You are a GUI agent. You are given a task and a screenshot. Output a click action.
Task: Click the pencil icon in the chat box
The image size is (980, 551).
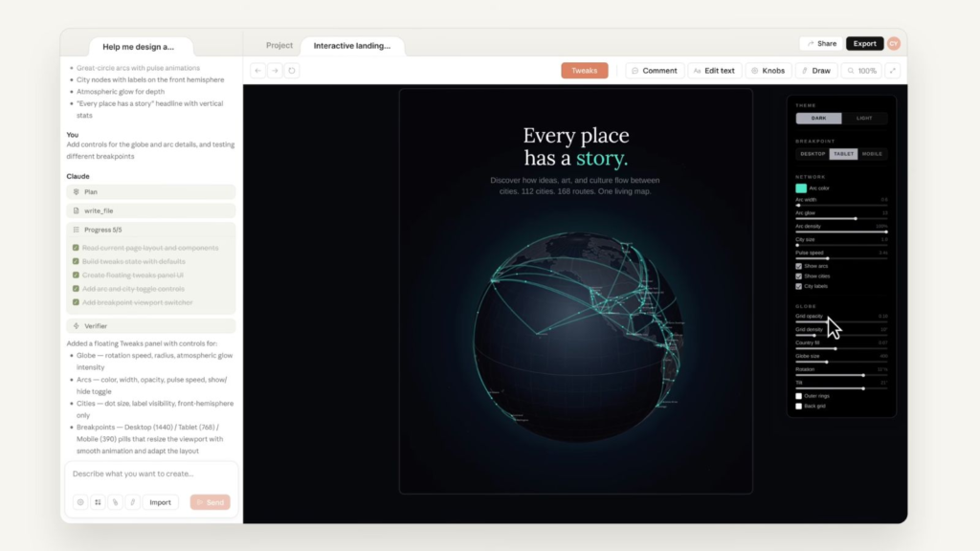tap(132, 502)
